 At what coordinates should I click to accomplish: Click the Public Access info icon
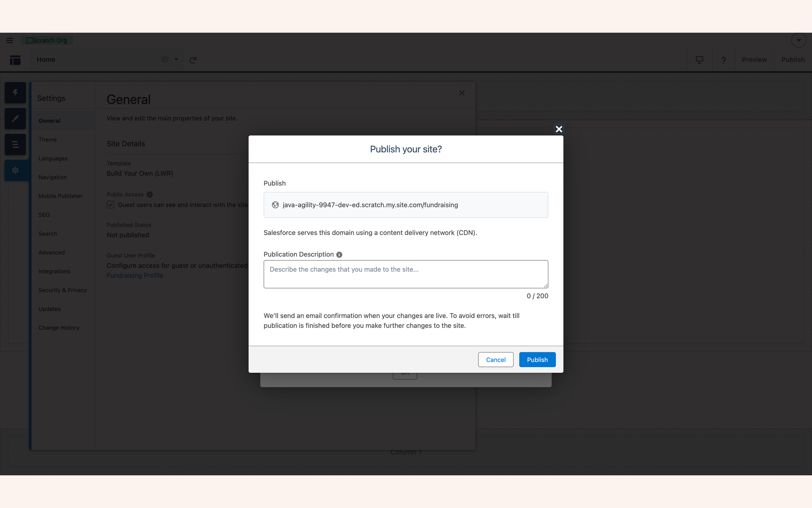[x=150, y=194]
